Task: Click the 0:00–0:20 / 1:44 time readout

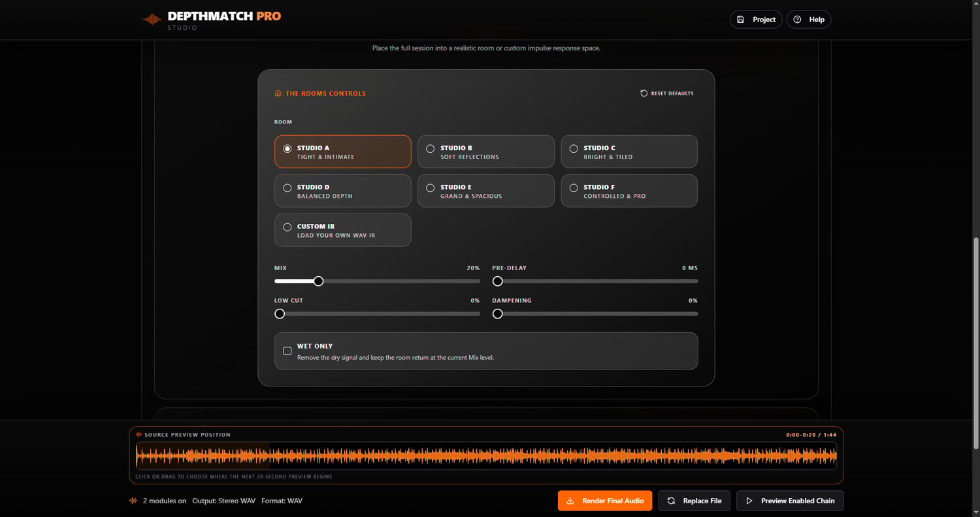Action: coord(811,435)
